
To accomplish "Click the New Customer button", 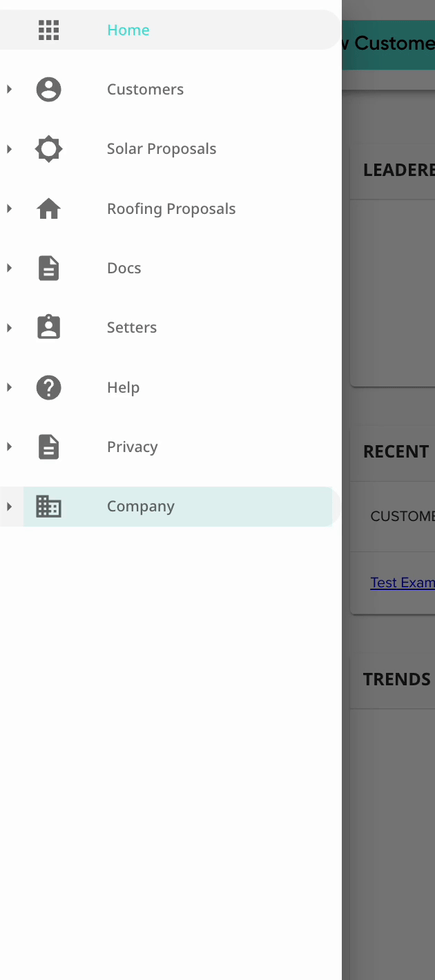I will [x=389, y=44].
